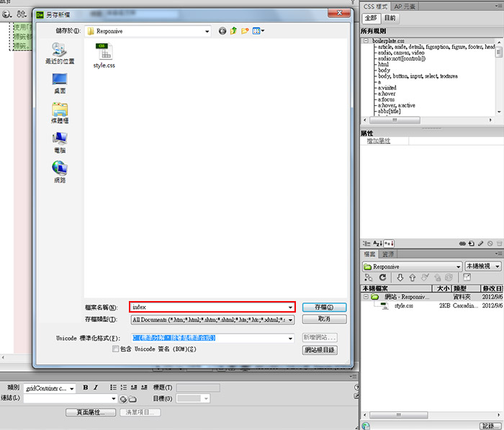Go up one folder level in the save dialog
The height and width of the screenshot is (430, 504).
[234, 31]
